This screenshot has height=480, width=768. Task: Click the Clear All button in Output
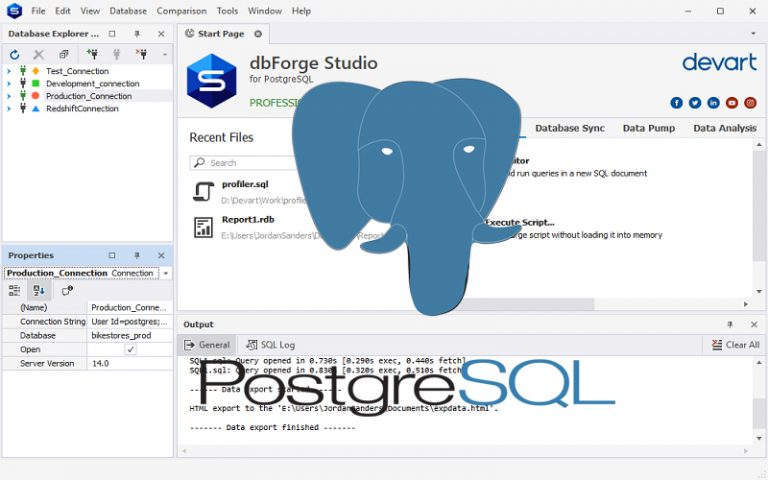(x=735, y=344)
